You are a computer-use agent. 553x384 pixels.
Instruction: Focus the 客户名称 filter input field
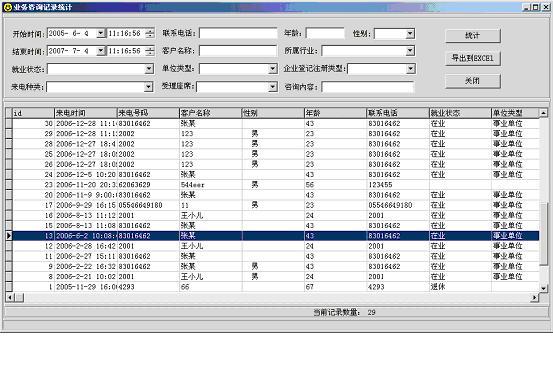click(238, 51)
